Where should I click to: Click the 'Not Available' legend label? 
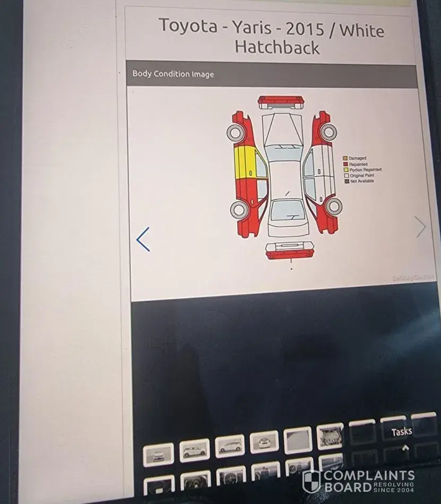point(362,181)
